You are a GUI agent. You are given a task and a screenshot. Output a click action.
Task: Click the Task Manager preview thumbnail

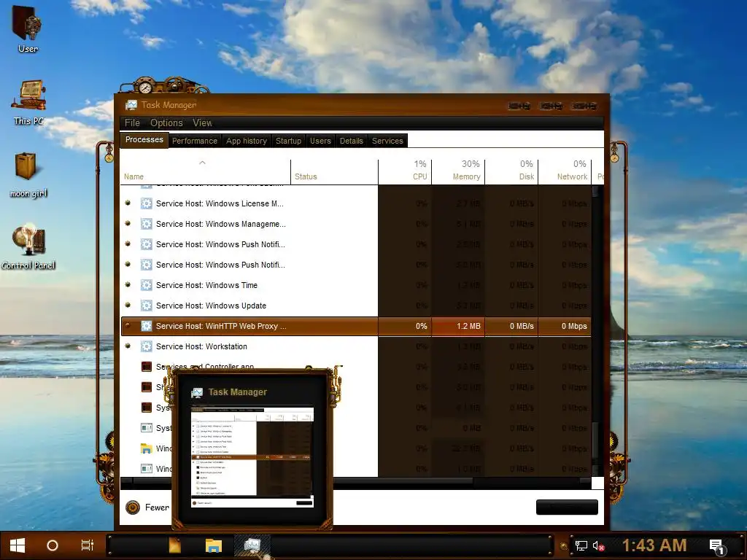[x=252, y=457]
